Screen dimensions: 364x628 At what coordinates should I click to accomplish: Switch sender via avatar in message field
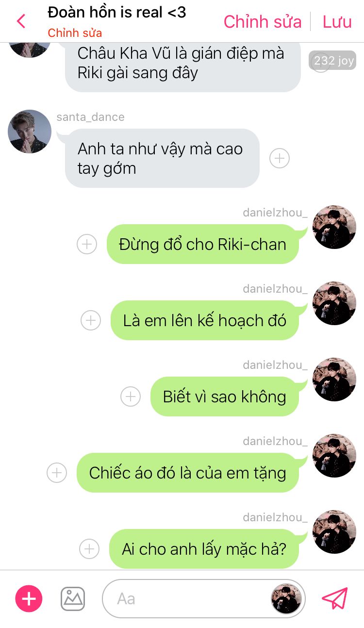coord(286,598)
